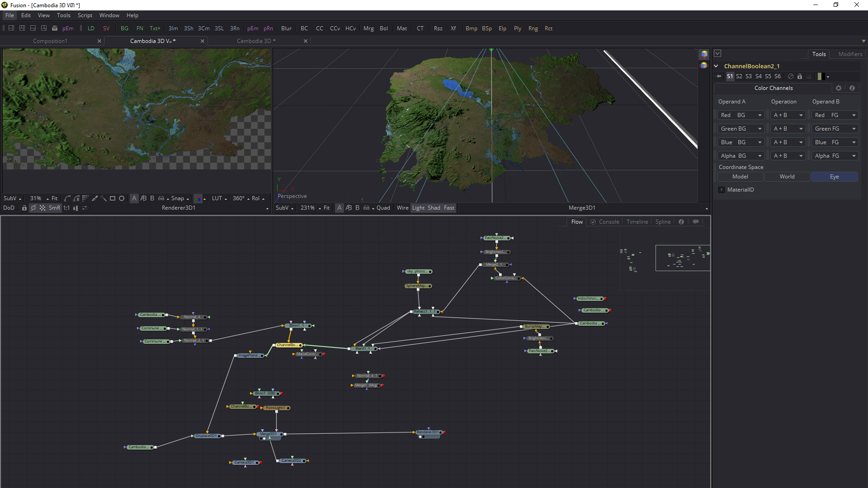
Task: Open Alpha FG operand B dropdown
Action: [x=835, y=156]
